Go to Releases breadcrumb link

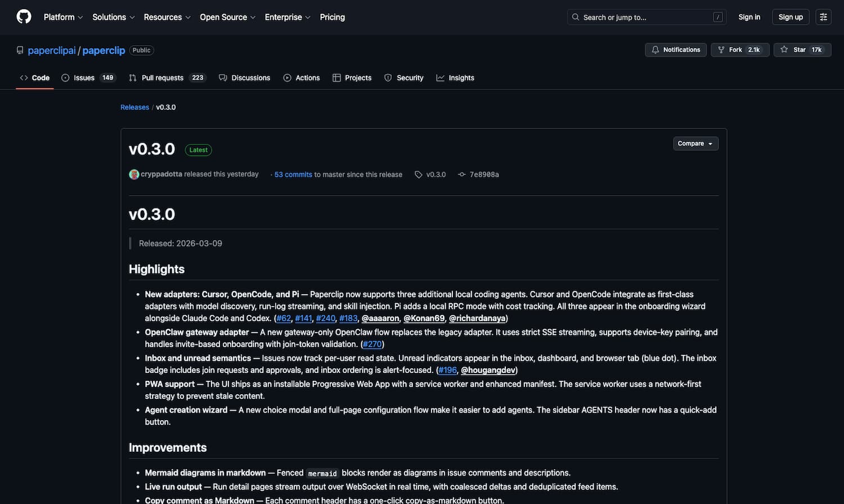[x=134, y=107]
